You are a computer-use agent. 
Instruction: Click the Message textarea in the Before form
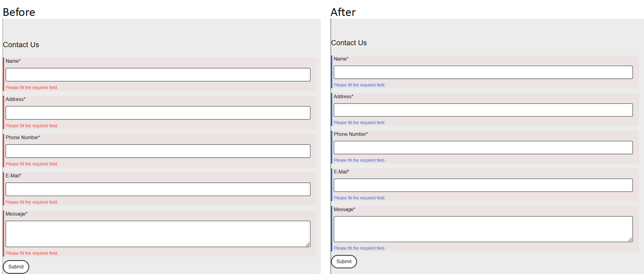[158, 234]
